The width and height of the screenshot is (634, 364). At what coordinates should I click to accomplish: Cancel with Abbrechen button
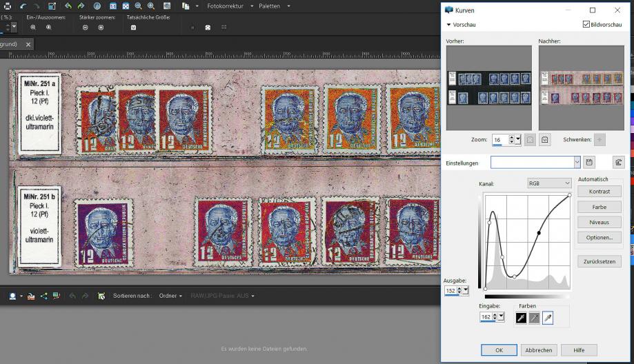click(539, 350)
